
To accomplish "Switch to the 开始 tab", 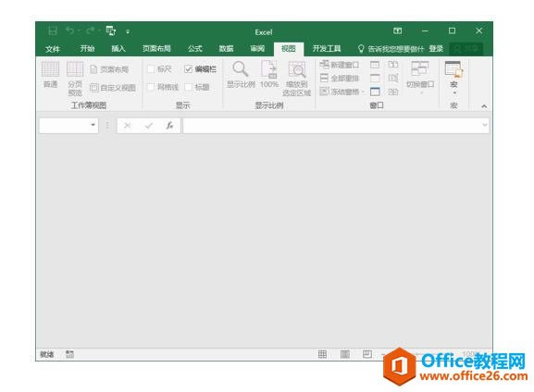I will point(87,49).
